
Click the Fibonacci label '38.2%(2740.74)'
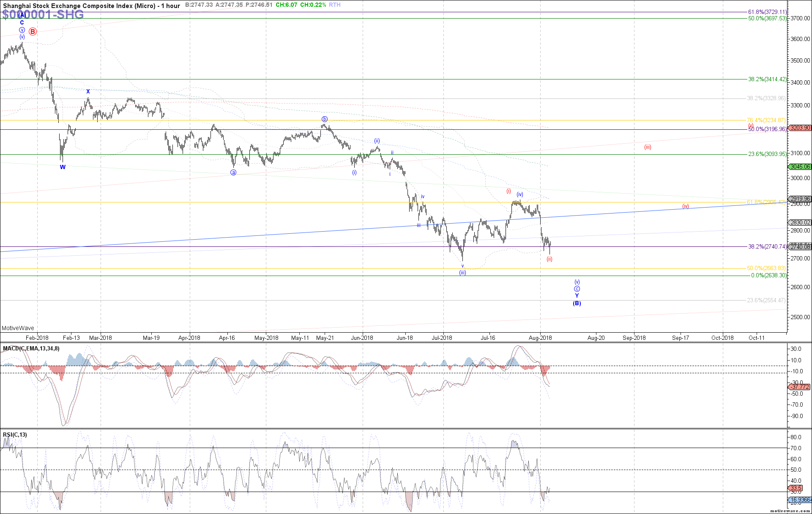[x=767, y=246]
